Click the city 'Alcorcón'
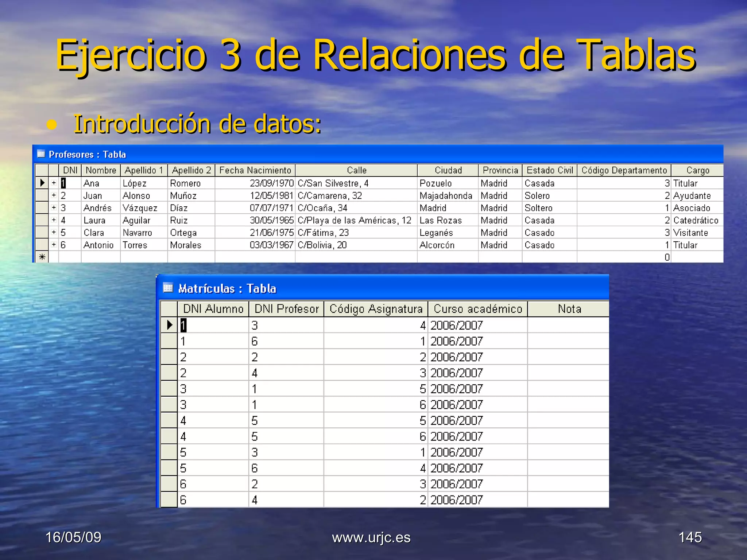This screenshot has height=560, width=747. coord(448,245)
